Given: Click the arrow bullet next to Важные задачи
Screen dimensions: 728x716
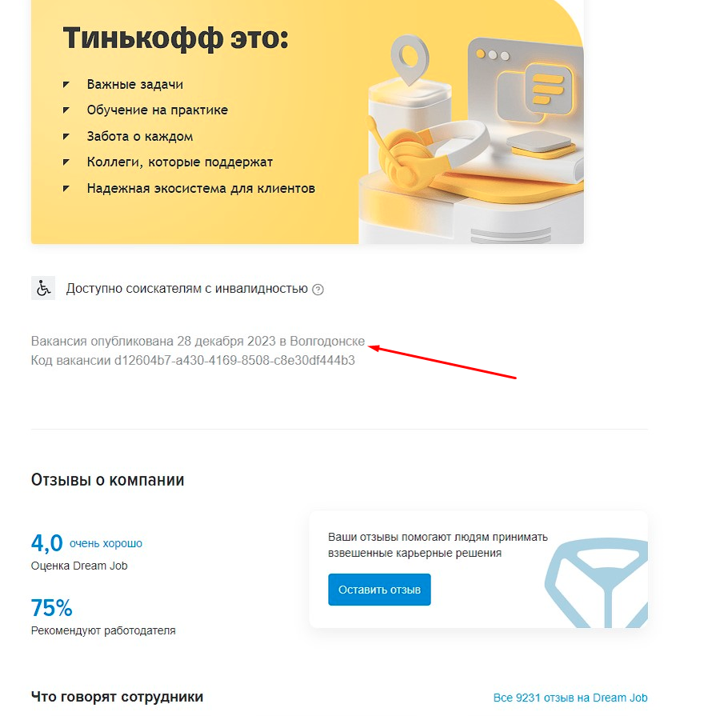Looking at the screenshot, I should (x=66, y=85).
